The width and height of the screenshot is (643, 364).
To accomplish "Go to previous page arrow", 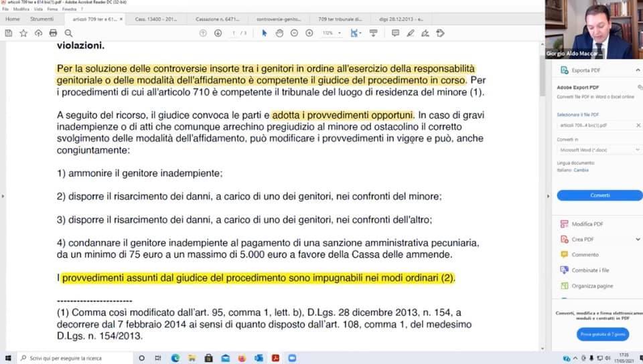I will coord(203,33).
